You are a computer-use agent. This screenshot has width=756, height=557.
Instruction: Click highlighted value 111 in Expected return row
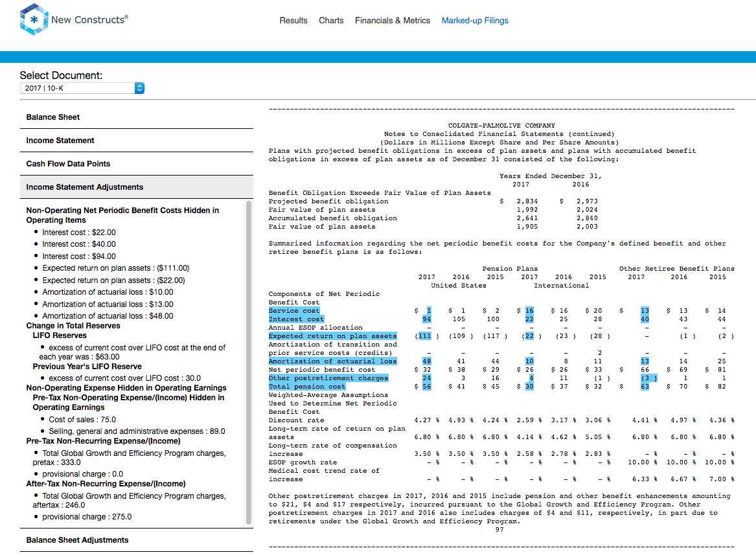(424, 336)
